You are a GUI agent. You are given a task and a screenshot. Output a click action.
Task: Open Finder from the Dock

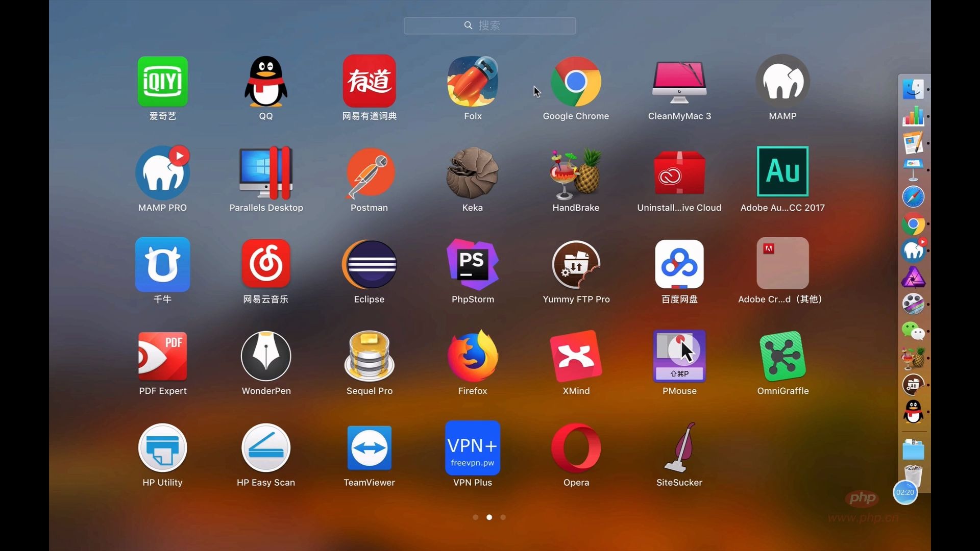pyautogui.click(x=913, y=89)
